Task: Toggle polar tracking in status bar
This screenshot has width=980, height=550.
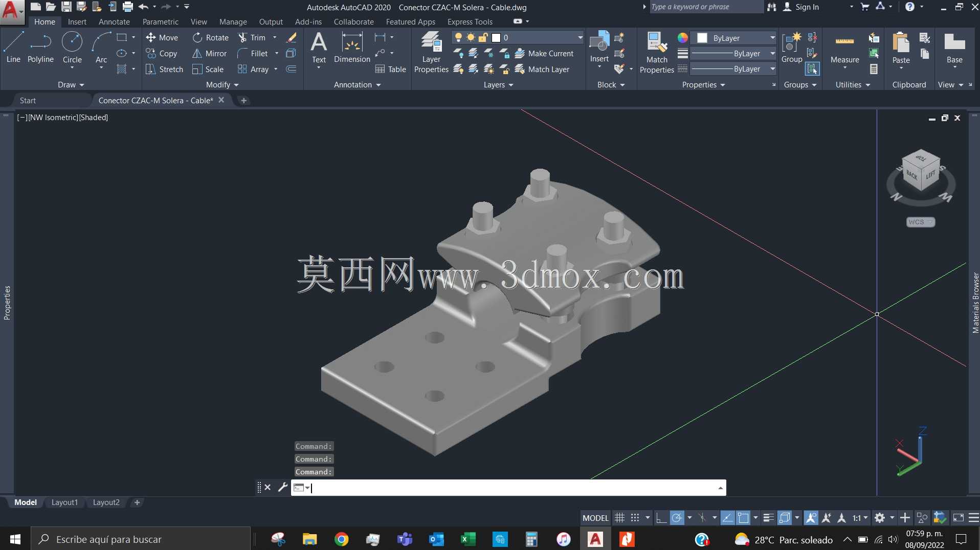Action: coord(677,518)
